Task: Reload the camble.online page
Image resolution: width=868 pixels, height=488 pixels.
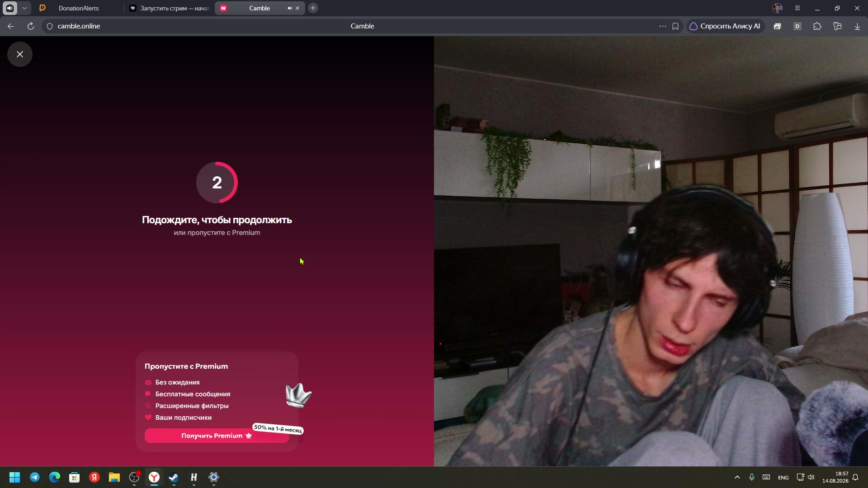Action: (x=31, y=26)
